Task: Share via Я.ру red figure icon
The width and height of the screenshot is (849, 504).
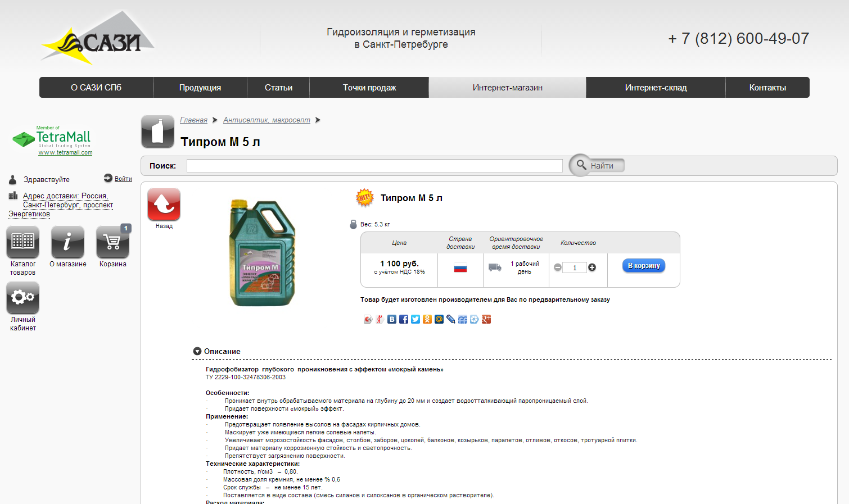Action: (x=380, y=319)
